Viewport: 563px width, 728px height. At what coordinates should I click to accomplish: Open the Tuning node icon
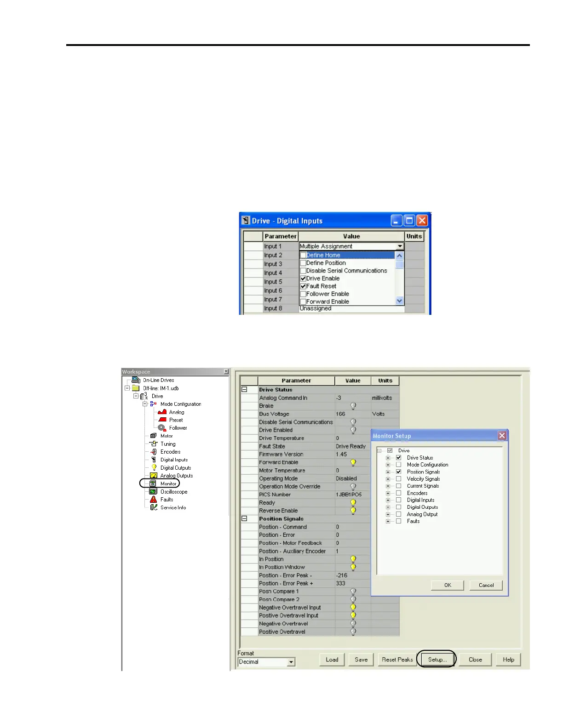(153, 444)
